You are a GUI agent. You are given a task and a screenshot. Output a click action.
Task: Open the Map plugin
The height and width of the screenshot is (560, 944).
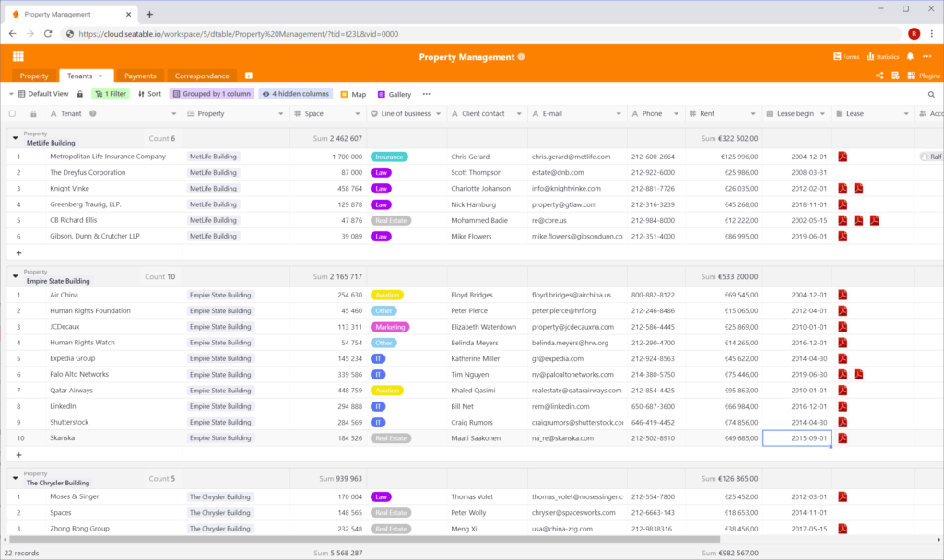[x=353, y=95]
